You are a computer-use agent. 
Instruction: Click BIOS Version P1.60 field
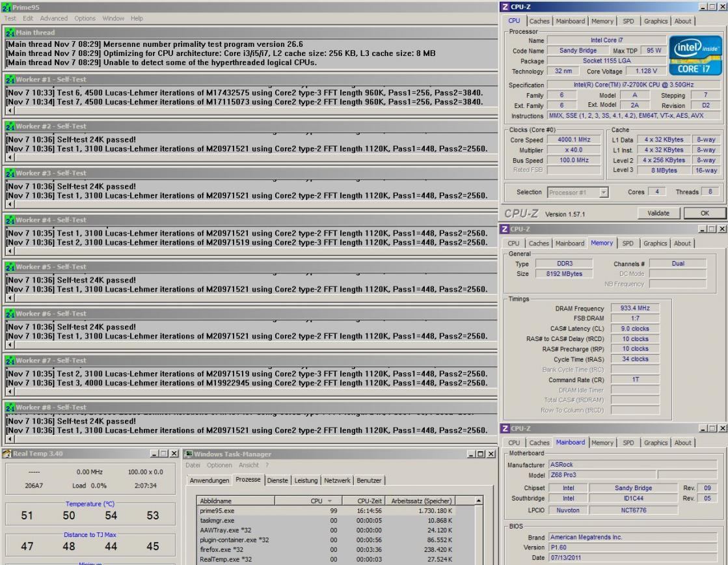(634, 547)
